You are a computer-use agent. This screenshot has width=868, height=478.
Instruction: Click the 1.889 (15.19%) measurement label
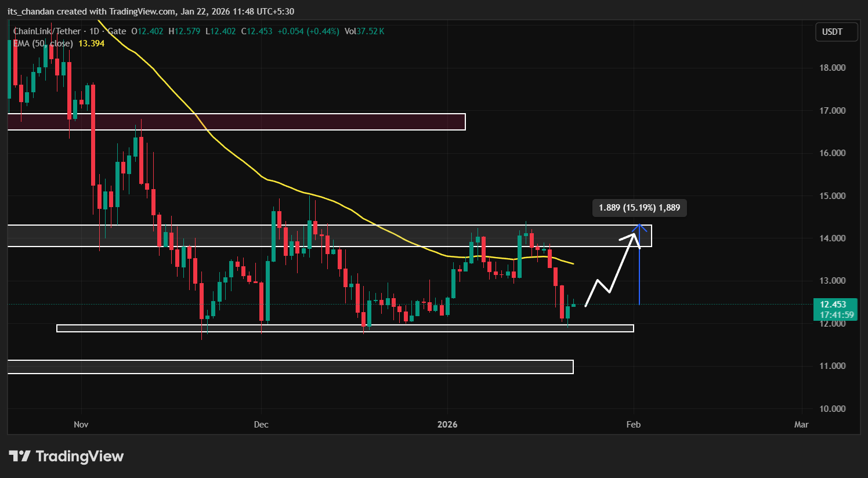[639, 208]
